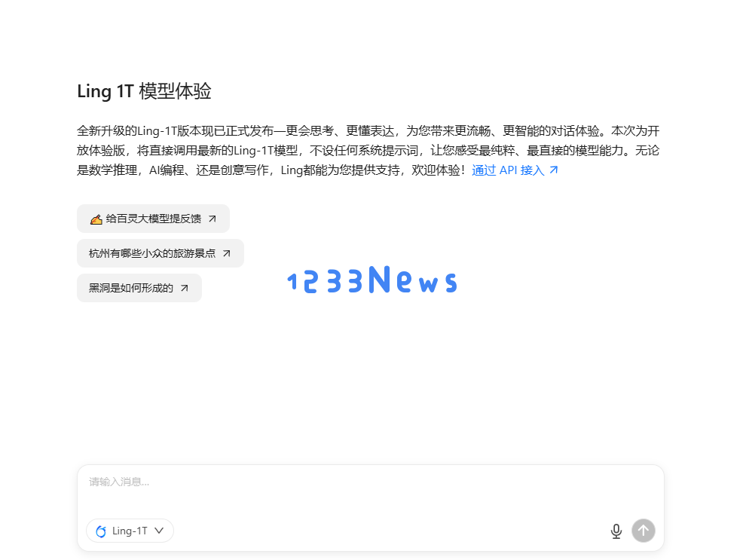Click the arrow icon beside 给百灵大模型提反馈
Image resolution: width=743 pixels, height=560 pixels.
click(x=213, y=219)
